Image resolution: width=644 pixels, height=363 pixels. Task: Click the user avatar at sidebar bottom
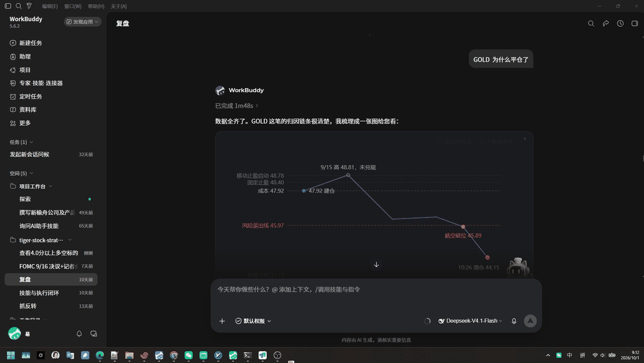pyautogui.click(x=14, y=333)
